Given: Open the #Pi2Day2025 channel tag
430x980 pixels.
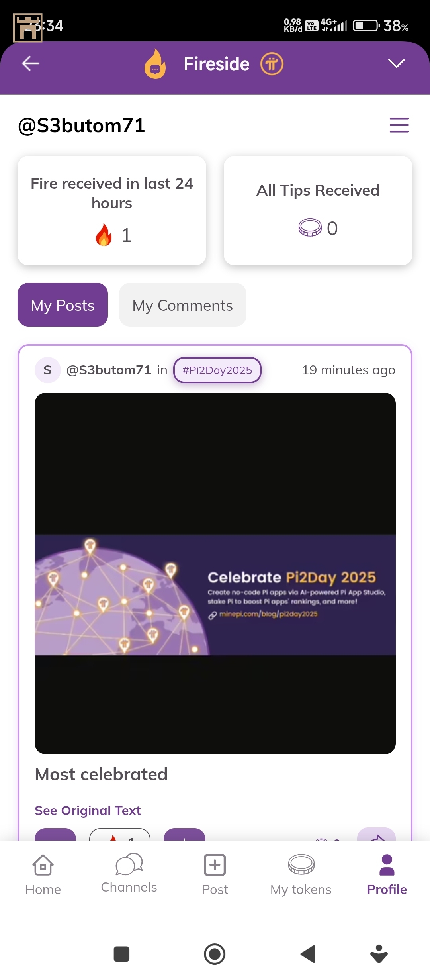Looking at the screenshot, I should coord(217,370).
